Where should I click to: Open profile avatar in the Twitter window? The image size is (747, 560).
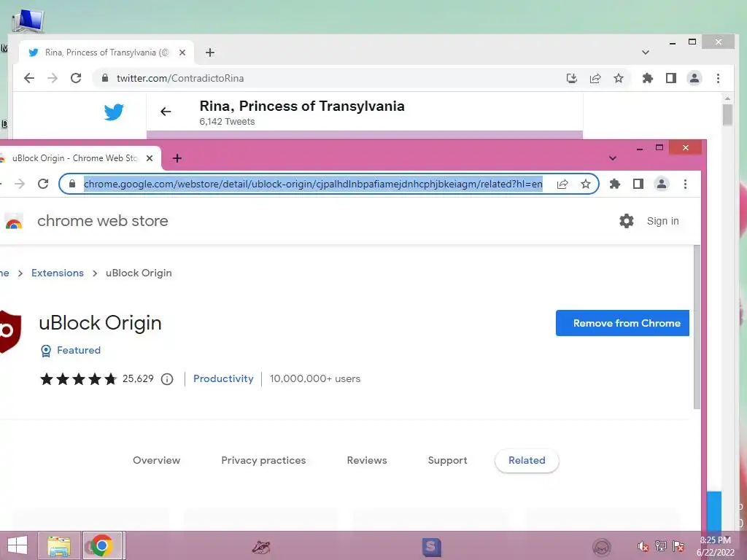[x=694, y=78]
